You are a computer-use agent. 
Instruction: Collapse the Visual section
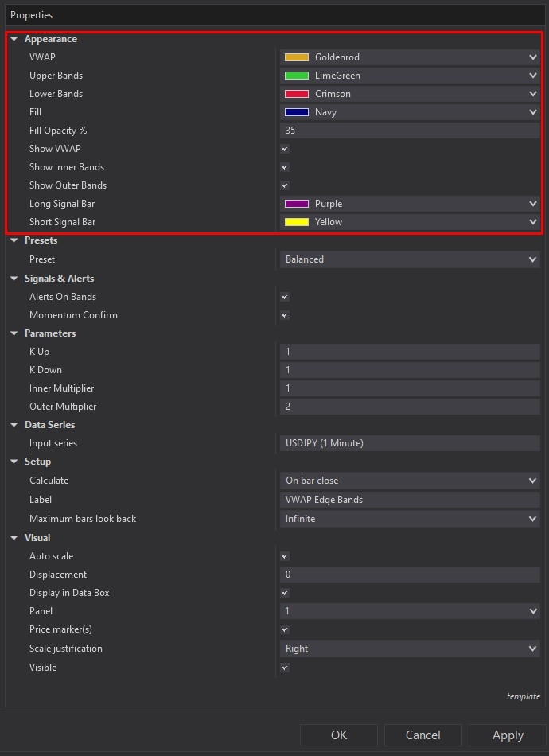pyautogui.click(x=14, y=537)
